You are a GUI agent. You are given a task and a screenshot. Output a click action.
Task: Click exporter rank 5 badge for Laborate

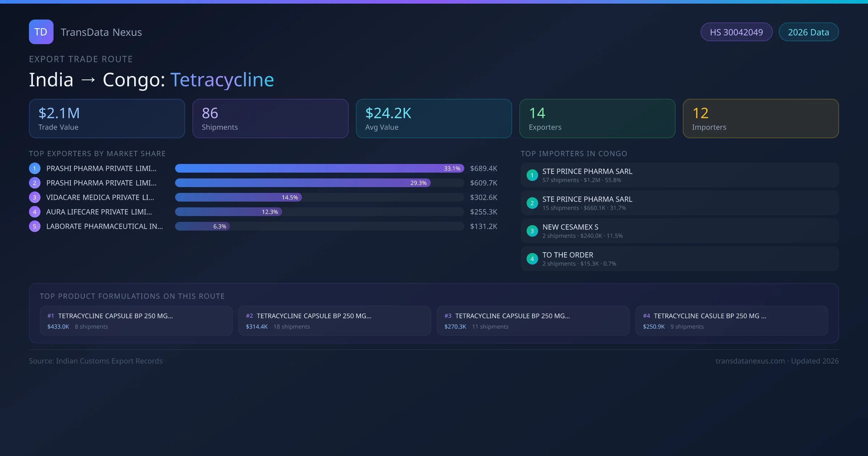[x=35, y=226]
